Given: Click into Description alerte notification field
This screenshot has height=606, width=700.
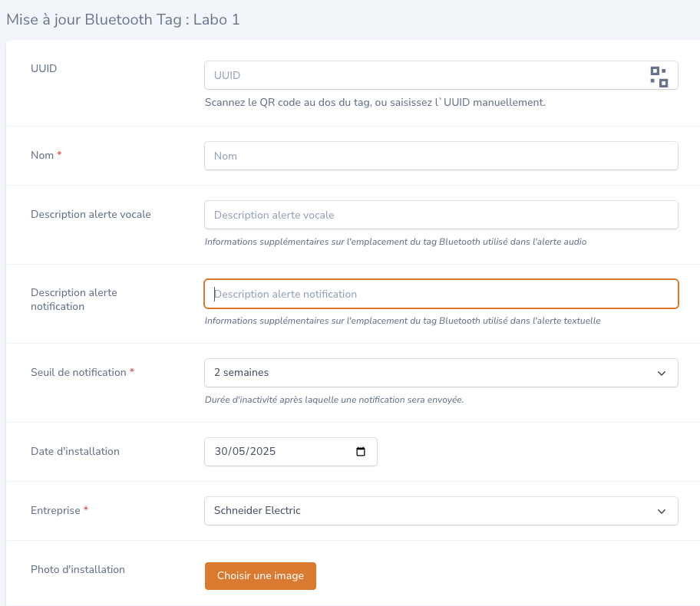Looking at the screenshot, I should (x=441, y=294).
